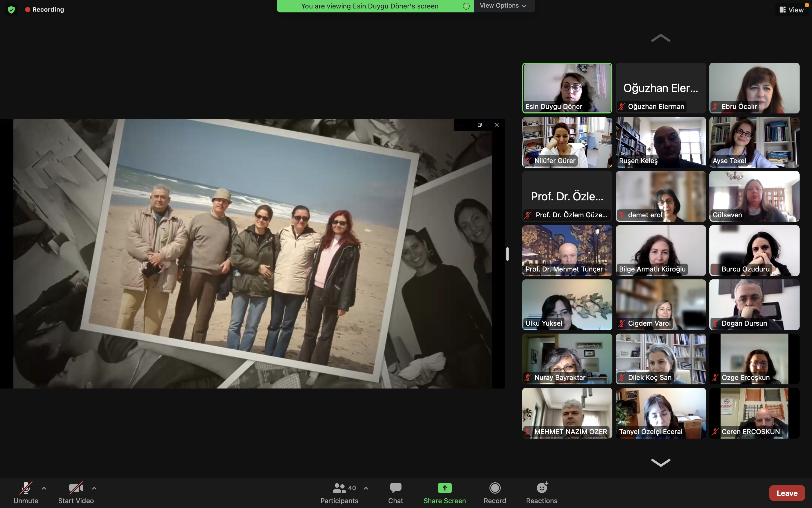Start recording with the Record button
The width and height of the screenshot is (812, 508).
[495, 493]
